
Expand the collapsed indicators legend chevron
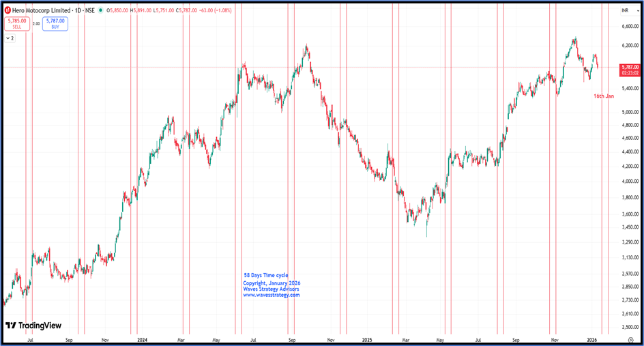(x=8, y=38)
